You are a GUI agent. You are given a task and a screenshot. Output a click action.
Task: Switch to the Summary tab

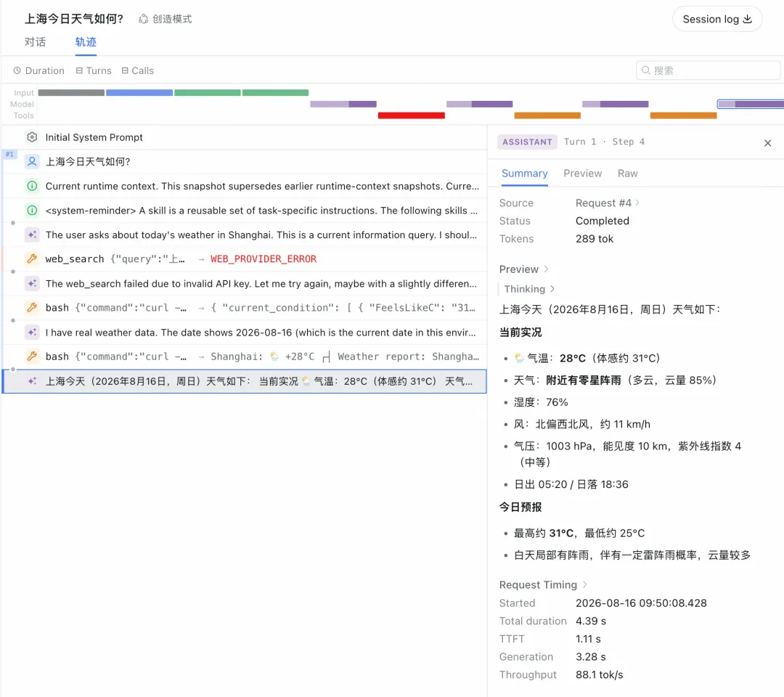[x=525, y=174]
